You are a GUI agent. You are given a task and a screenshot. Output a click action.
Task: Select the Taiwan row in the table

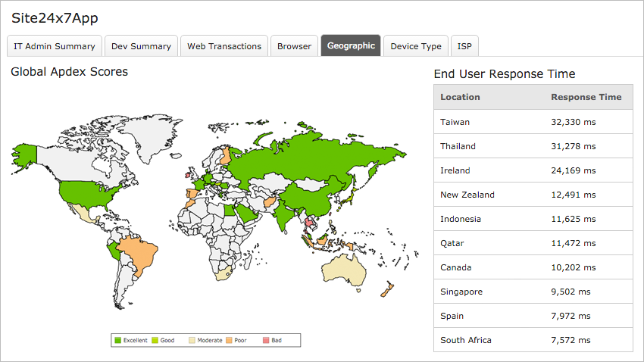pos(533,122)
